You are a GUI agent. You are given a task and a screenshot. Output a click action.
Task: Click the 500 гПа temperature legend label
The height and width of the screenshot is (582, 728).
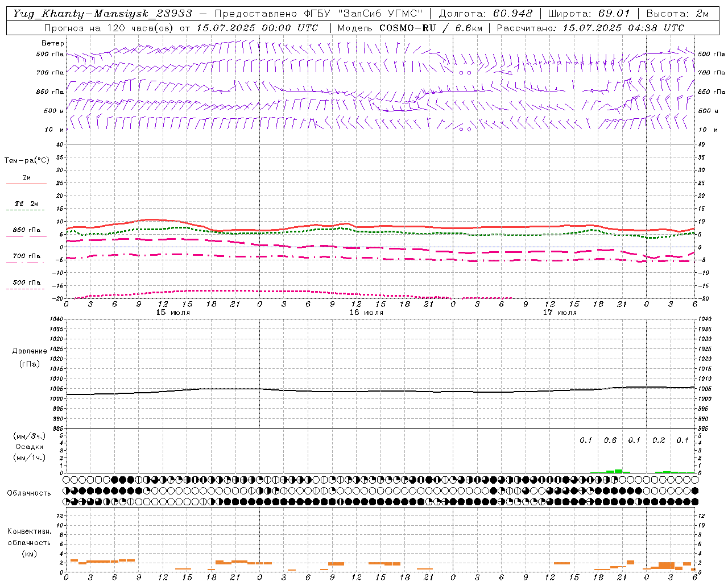(x=27, y=282)
